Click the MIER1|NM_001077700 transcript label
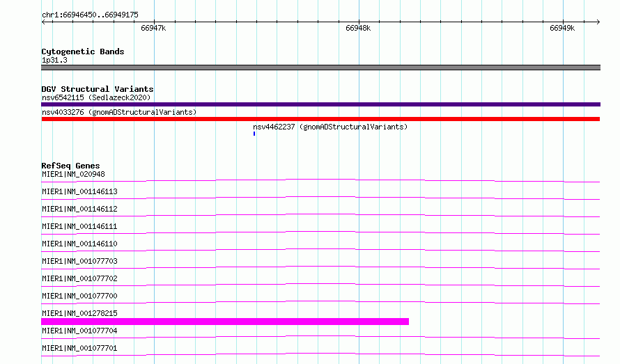620x364 pixels. coord(79,296)
